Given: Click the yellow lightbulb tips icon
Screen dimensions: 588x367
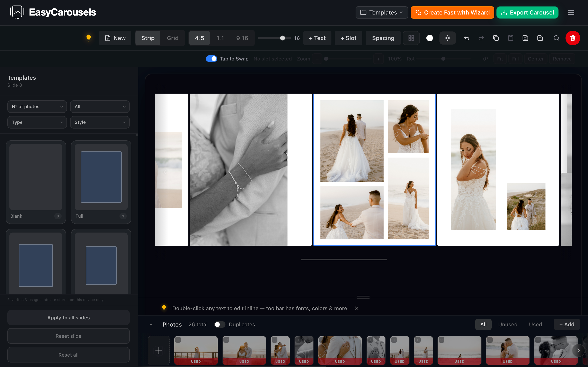Looking at the screenshot, I should click(88, 38).
